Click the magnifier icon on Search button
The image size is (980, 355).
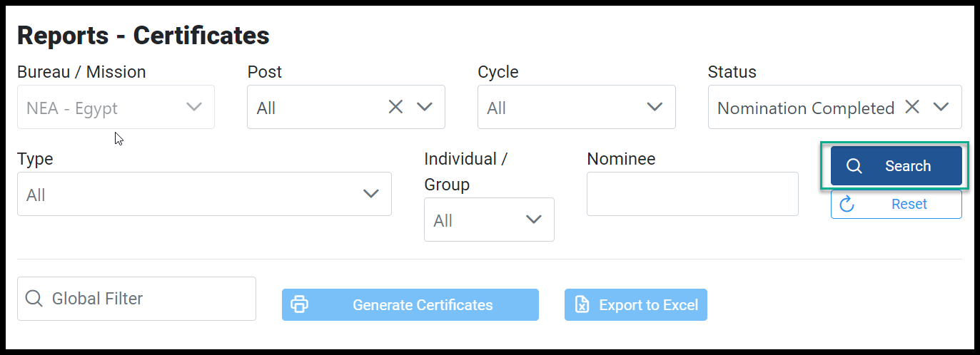pos(854,166)
